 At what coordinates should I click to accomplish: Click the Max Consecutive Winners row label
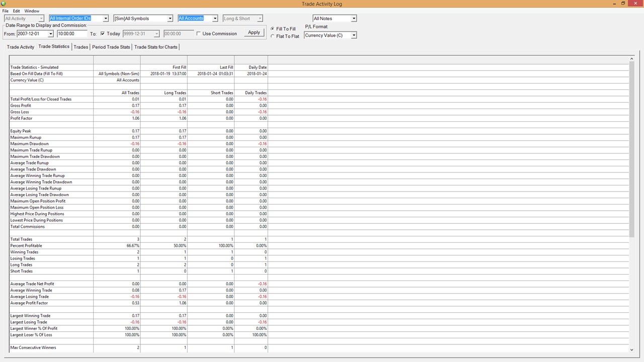coord(33,348)
